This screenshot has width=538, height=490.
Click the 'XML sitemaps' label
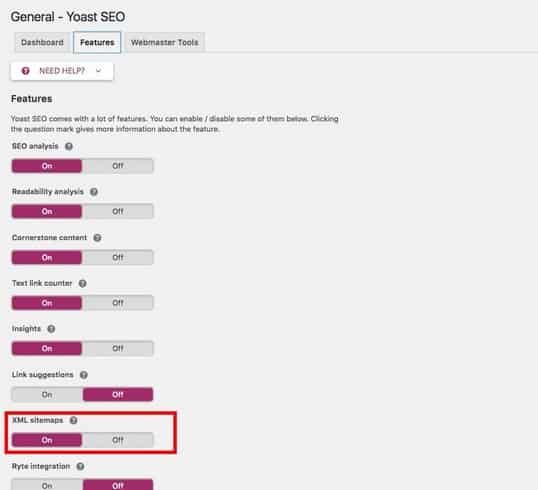(x=38, y=420)
